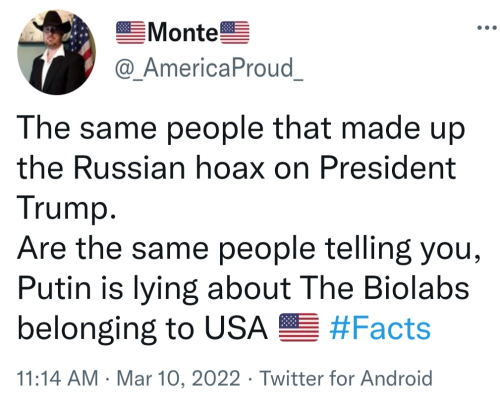Screen dimensions: 500x397
Task: Open the three-dot more options menu
Action: point(487,28)
